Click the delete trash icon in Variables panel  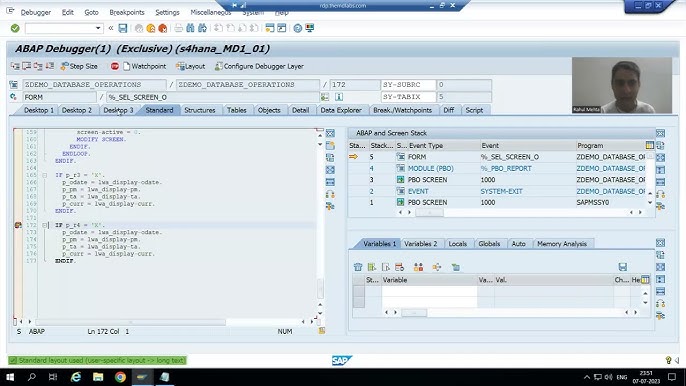[358, 267]
